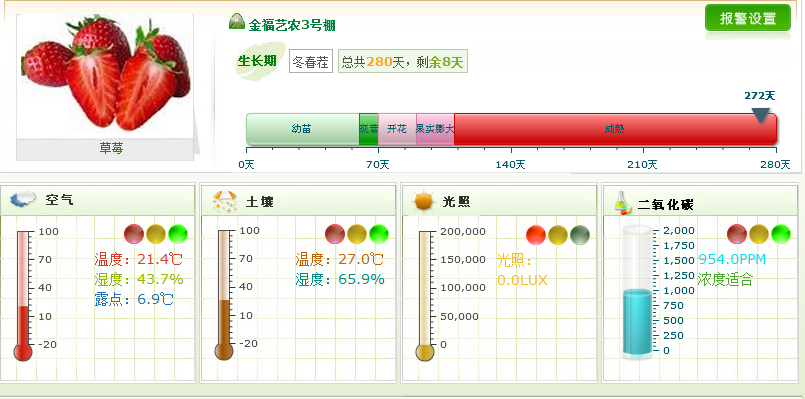
Task: Select the 露点: 6.9℃ reading
Action: click(134, 299)
